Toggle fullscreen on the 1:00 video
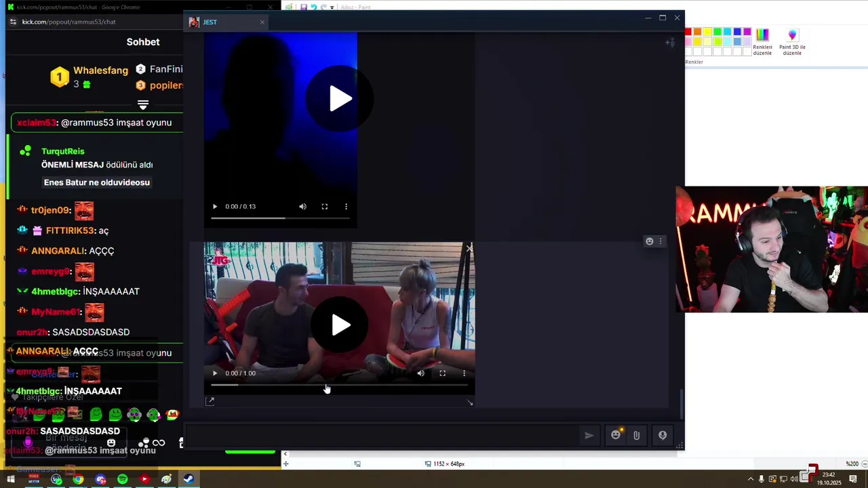Image resolution: width=868 pixels, height=488 pixels. click(442, 373)
